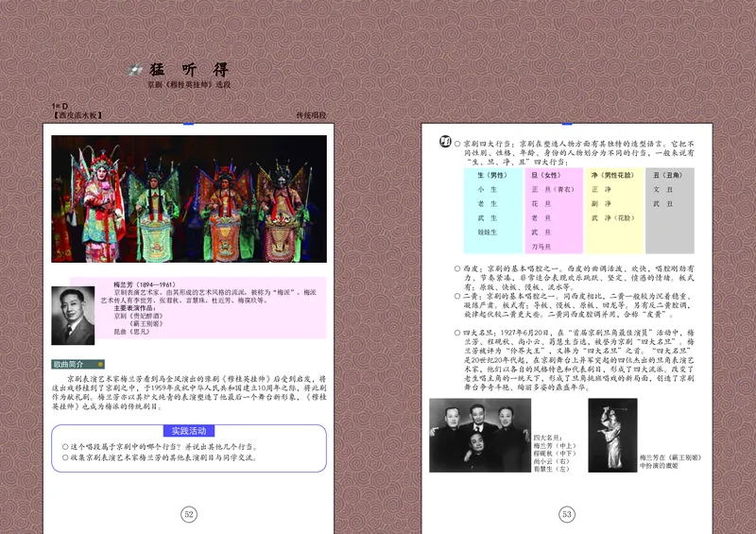This screenshot has width=756, height=534.
Task: Click the cell 刀马旦
Action: tap(541, 247)
